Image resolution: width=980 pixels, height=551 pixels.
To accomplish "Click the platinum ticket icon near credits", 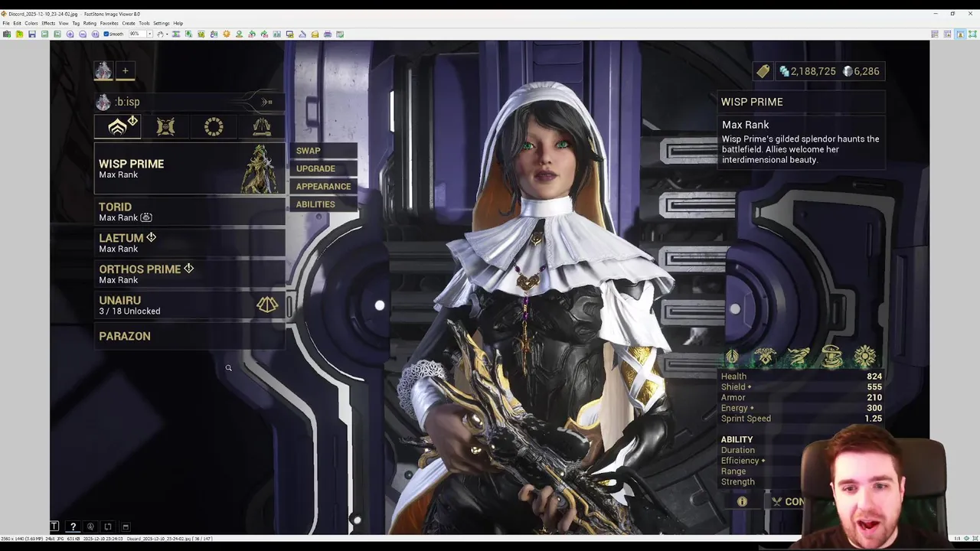I will [x=763, y=71].
